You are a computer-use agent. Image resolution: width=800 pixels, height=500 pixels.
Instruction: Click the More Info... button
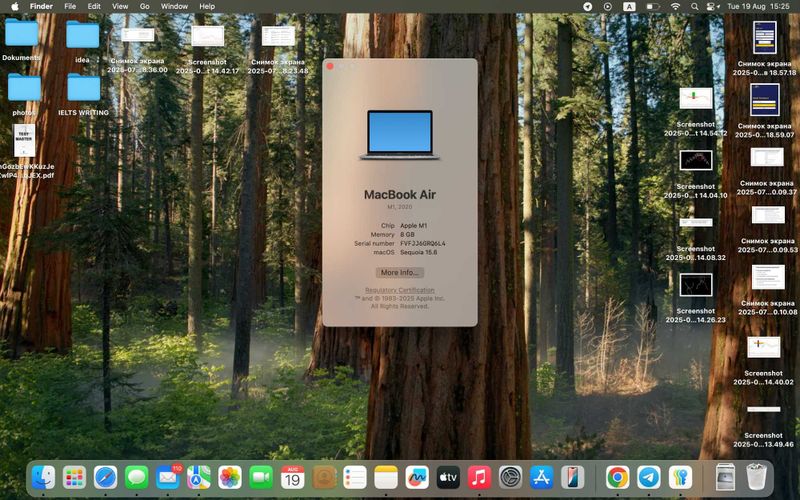tap(399, 272)
